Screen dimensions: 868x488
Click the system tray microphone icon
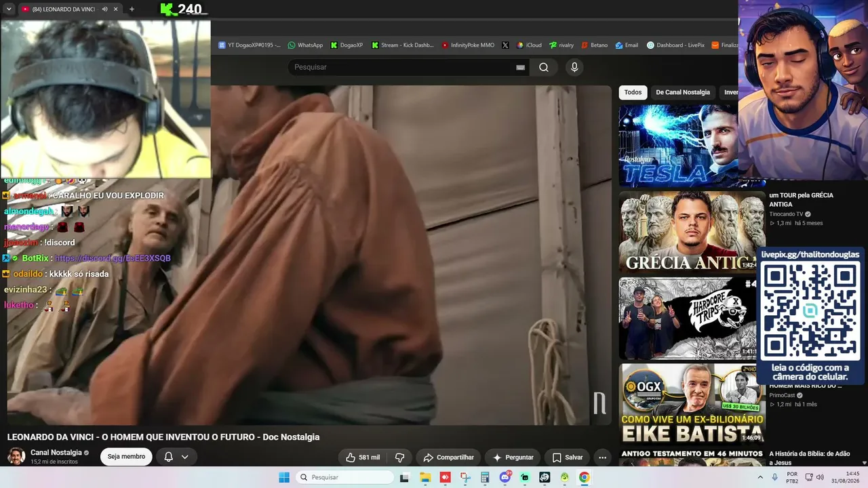[x=774, y=477]
